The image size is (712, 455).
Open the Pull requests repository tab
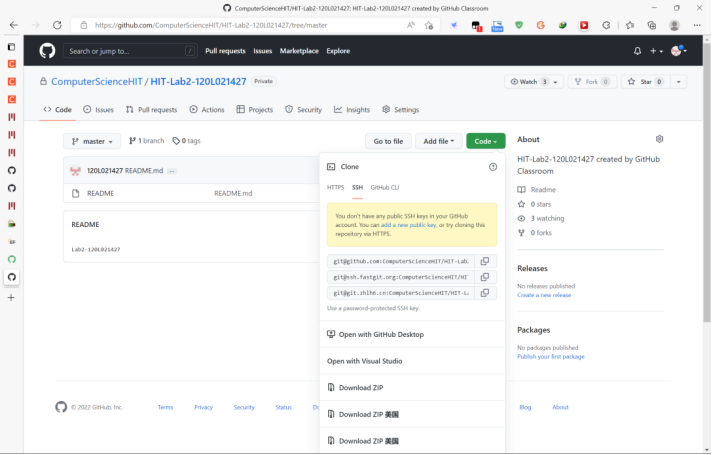click(x=152, y=109)
